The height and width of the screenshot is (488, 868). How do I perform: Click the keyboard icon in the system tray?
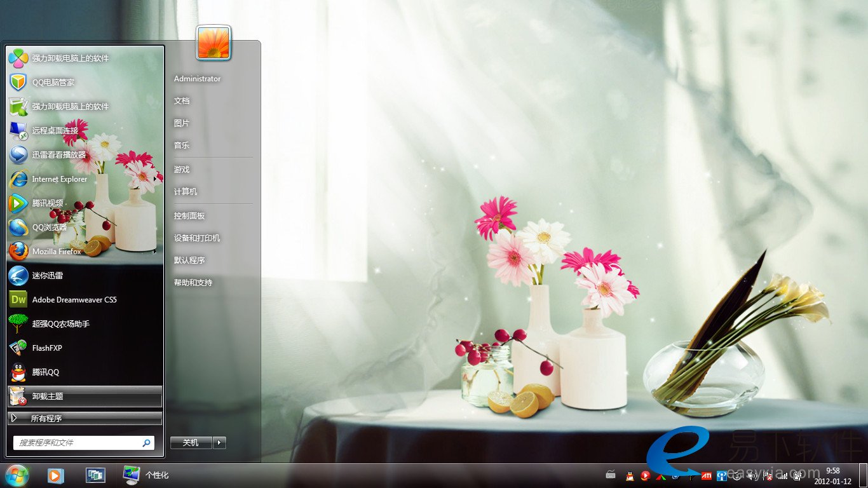[x=611, y=475]
